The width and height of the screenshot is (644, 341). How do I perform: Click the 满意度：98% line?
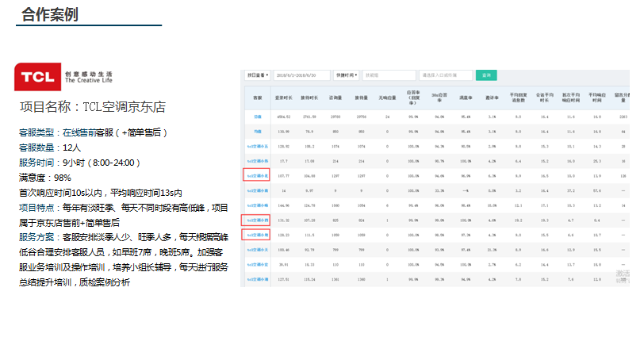44,178
